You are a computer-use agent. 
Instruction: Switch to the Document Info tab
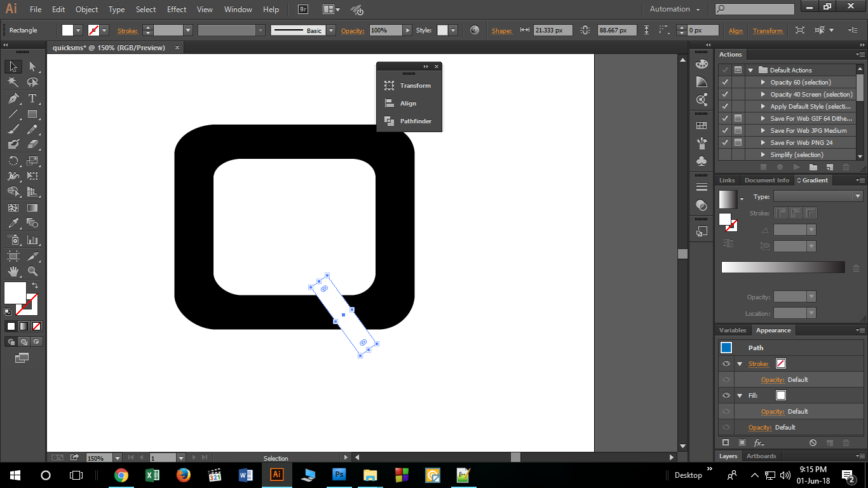coord(767,180)
